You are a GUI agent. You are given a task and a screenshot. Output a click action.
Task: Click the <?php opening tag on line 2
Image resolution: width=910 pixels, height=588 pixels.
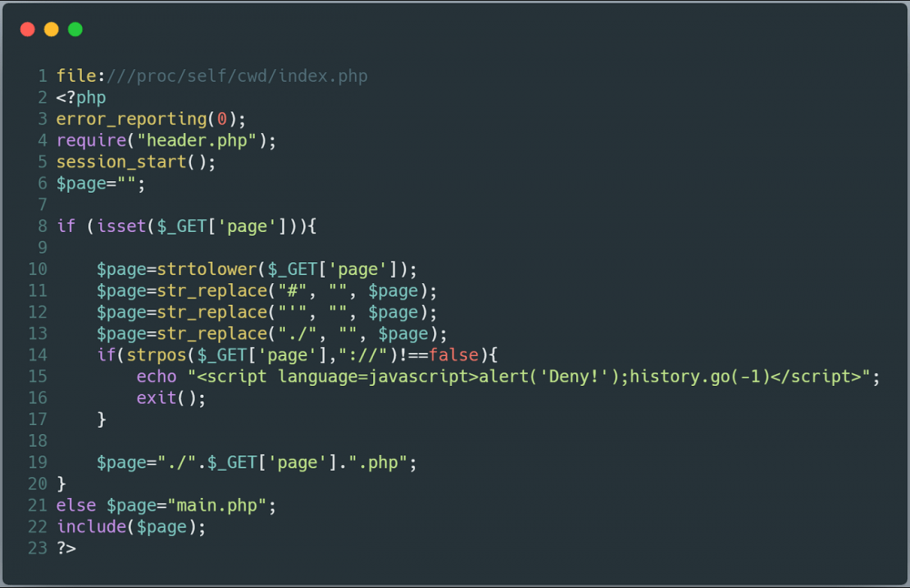[x=81, y=97]
